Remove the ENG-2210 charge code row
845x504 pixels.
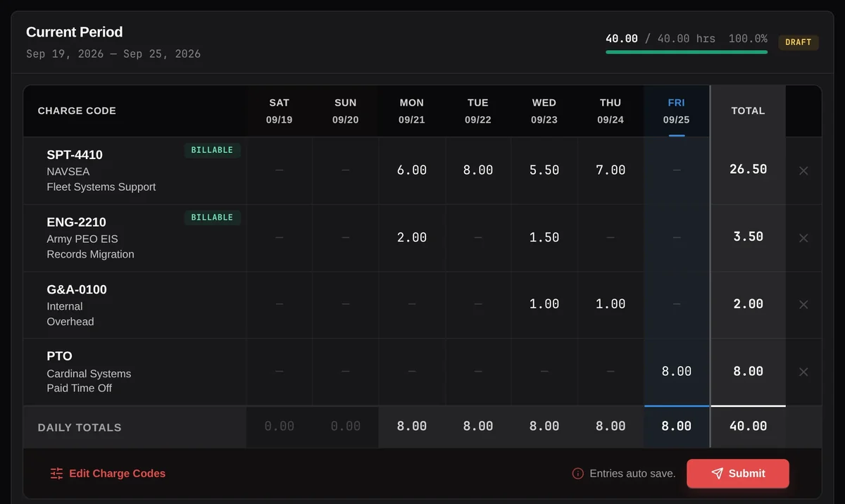tap(803, 238)
